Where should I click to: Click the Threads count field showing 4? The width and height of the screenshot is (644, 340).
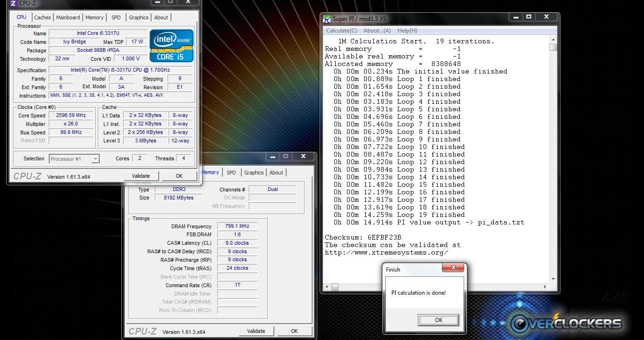(x=184, y=158)
